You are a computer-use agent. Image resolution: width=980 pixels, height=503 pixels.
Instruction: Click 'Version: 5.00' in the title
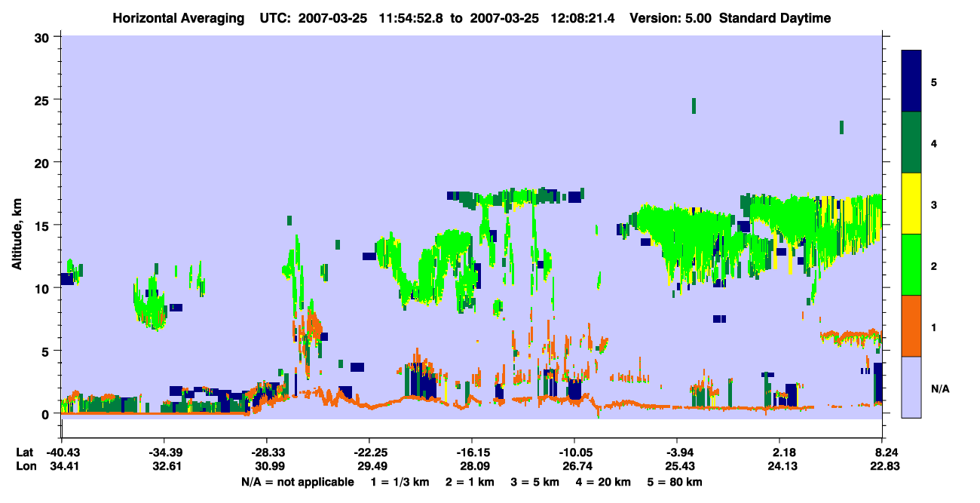(x=671, y=18)
